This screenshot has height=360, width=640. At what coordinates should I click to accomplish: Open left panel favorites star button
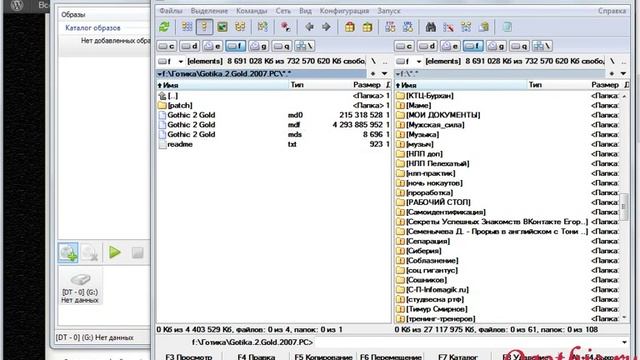tap(373, 74)
